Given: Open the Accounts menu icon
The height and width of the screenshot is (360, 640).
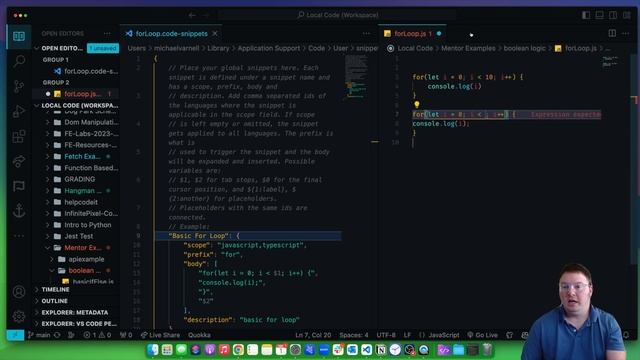Looking at the screenshot, I should [19, 292].
